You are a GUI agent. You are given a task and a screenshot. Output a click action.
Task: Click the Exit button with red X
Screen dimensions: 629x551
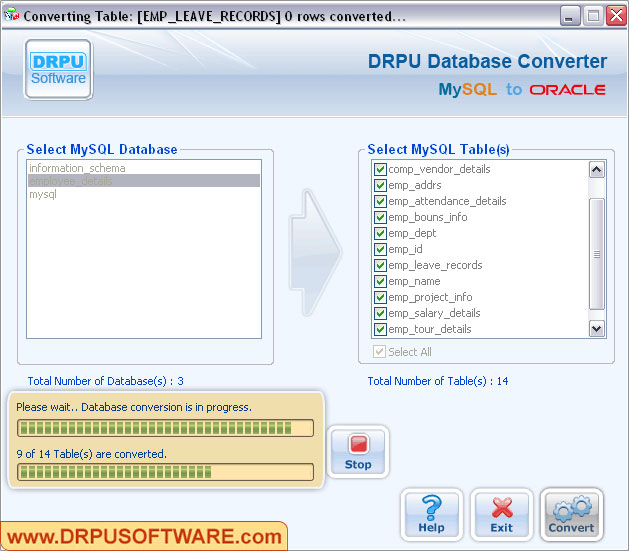coord(501,515)
